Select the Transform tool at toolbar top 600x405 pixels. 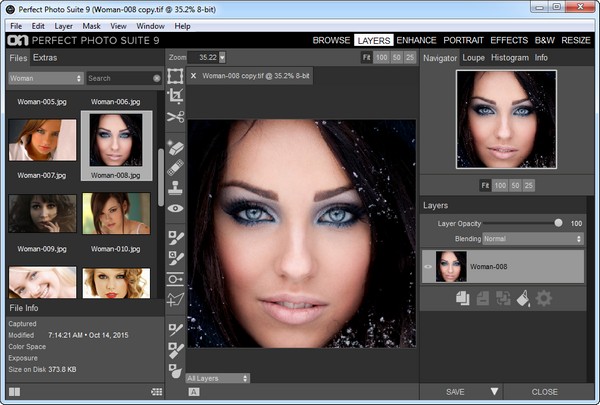(176, 75)
